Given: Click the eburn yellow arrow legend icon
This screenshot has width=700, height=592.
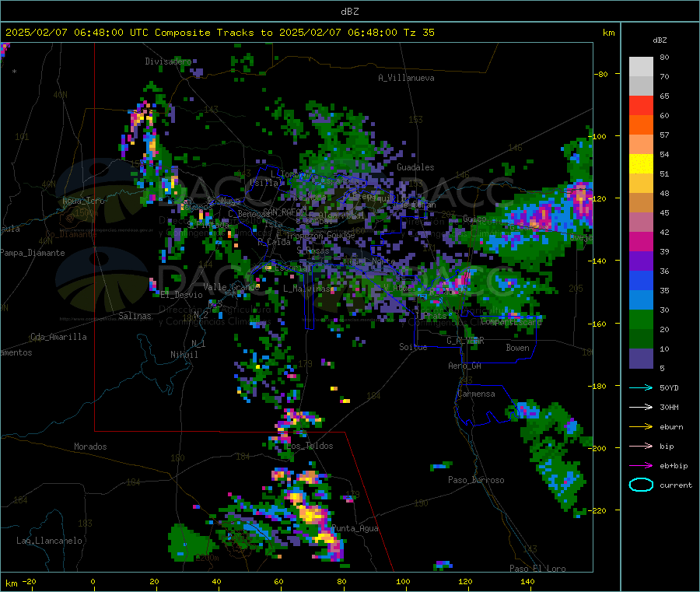Looking at the screenshot, I should (641, 426).
